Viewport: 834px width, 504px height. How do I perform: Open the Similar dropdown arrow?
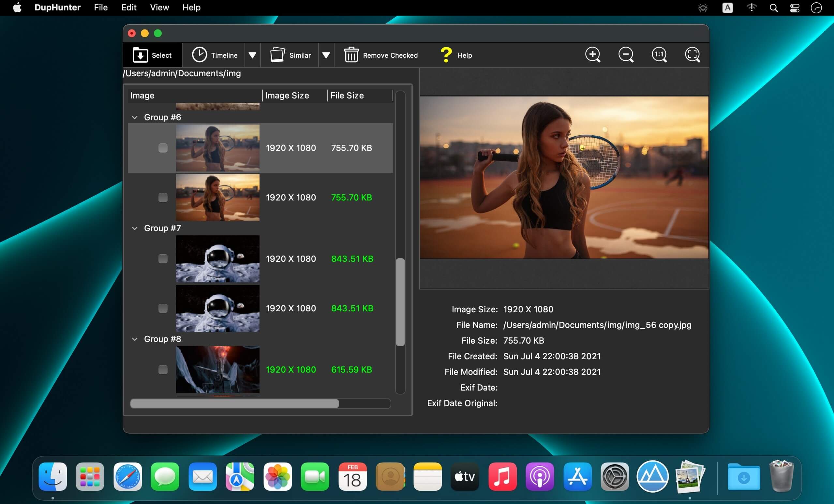(x=326, y=55)
